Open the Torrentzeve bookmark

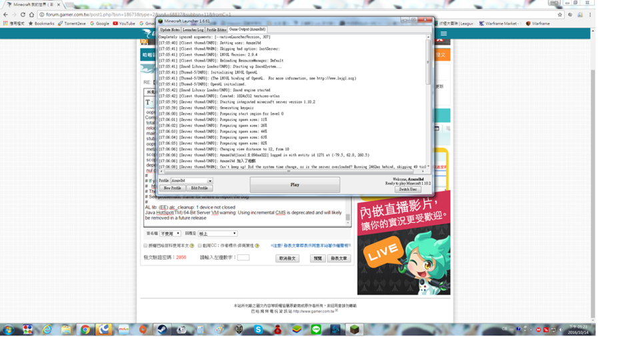point(72,23)
